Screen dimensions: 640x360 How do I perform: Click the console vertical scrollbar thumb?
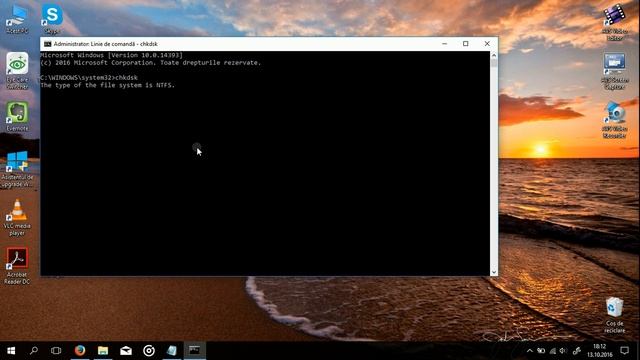point(494,63)
